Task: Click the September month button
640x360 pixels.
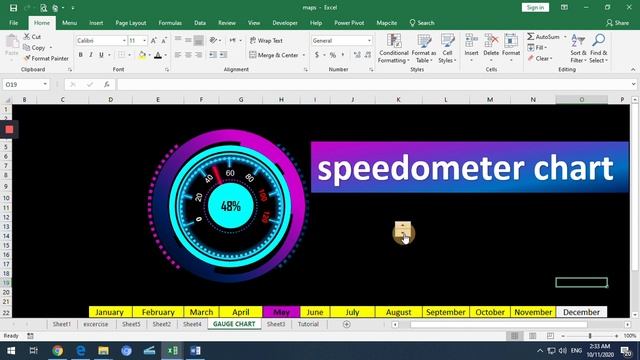Action: [446, 312]
